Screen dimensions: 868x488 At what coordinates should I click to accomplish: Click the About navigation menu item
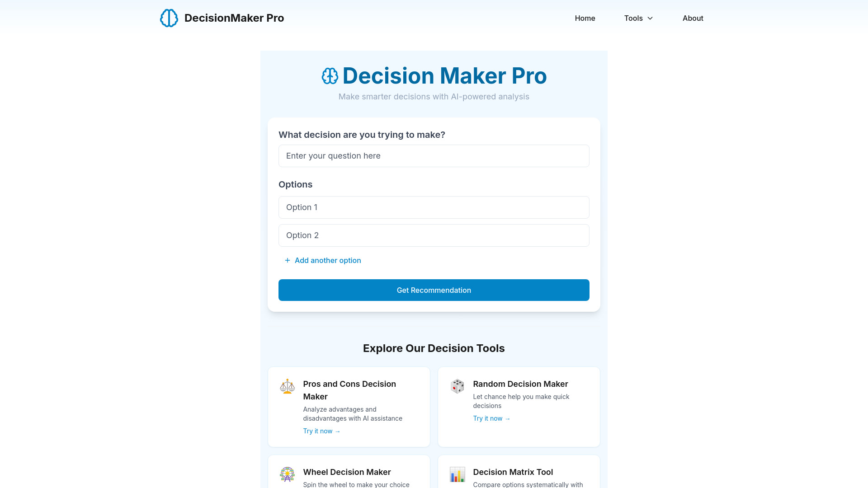click(x=693, y=18)
